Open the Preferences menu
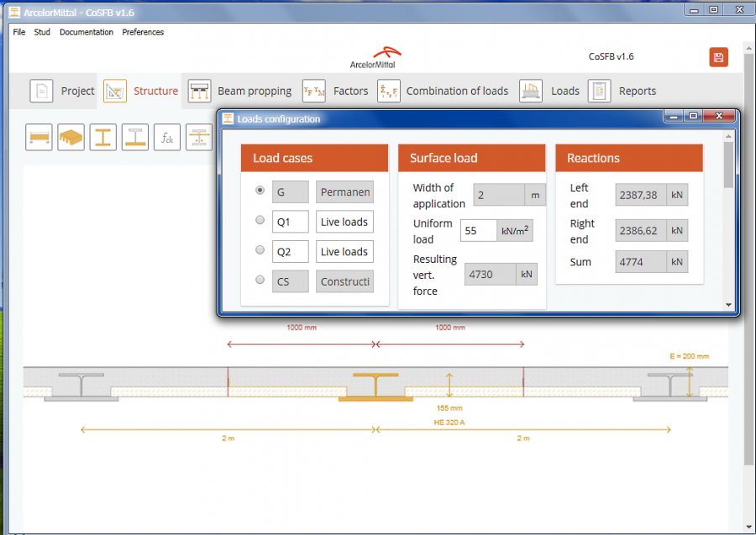756x535 pixels. tap(143, 32)
